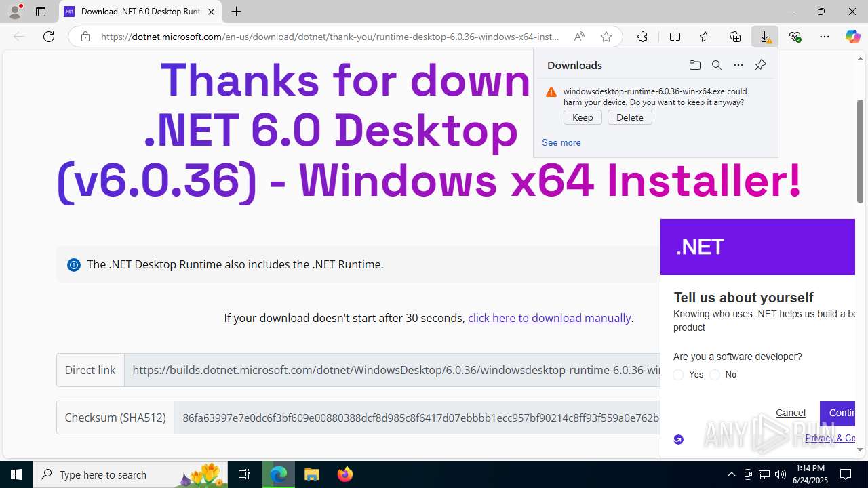Open Read aloud icon in address bar
This screenshot has width=868, height=488.
(x=579, y=37)
